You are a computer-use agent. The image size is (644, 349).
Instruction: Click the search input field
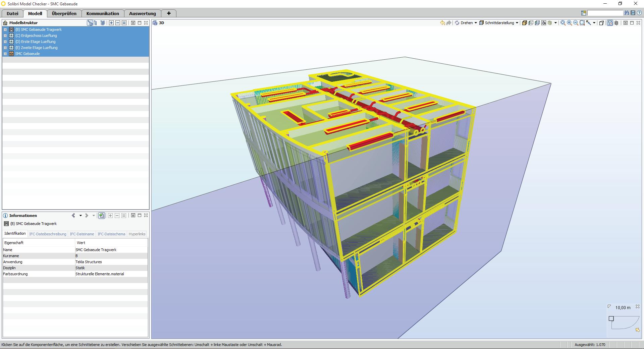pos(605,13)
